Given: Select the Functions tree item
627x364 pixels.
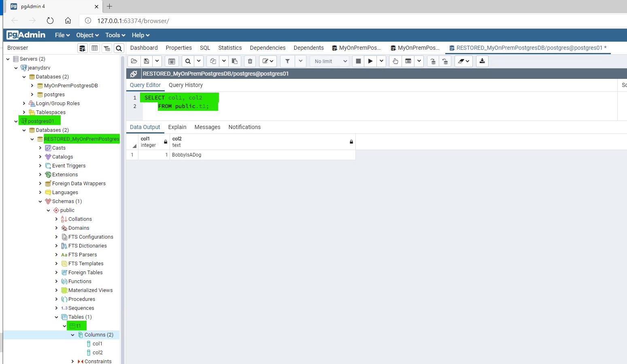Looking at the screenshot, I should [80, 281].
